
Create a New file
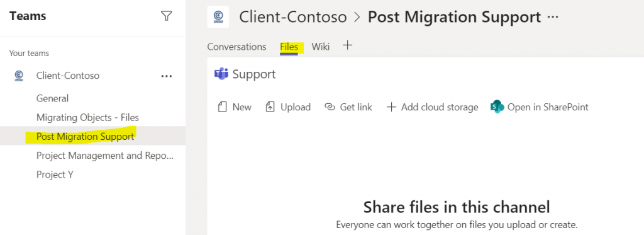[235, 107]
